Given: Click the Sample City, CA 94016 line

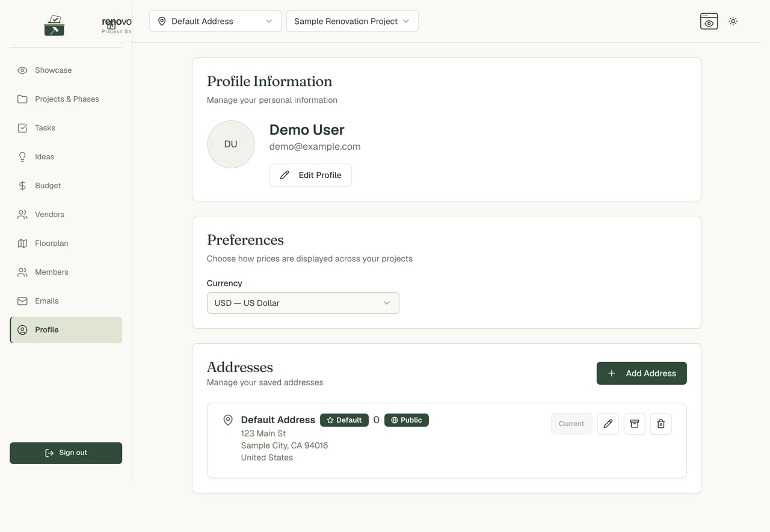Looking at the screenshot, I should pyautogui.click(x=285, y=445).
